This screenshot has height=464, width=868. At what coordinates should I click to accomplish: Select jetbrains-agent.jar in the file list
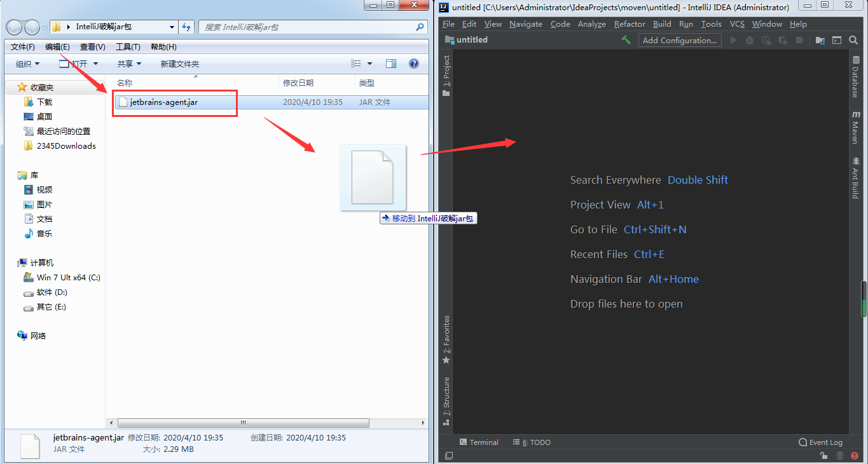click(164, 102)
